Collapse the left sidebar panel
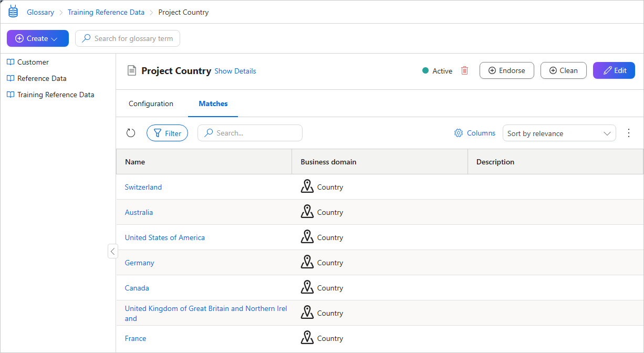The height and width of the screenshot is (353, 644). pyautogui.click(x=112, y=251)
